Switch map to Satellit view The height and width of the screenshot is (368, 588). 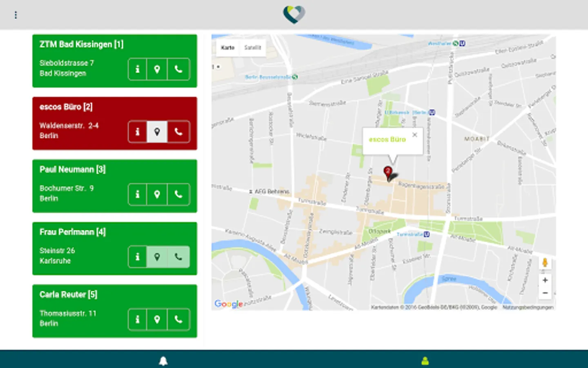253,47
